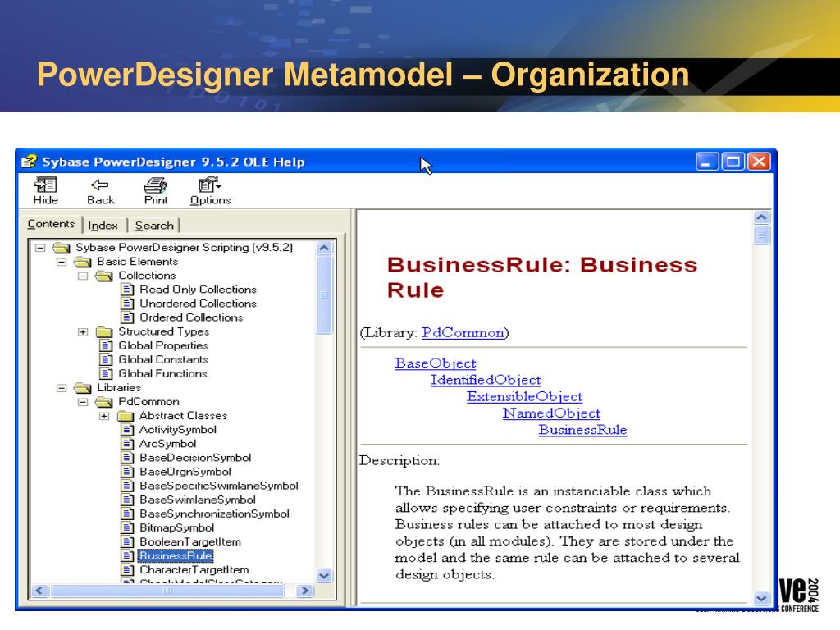Follow the NamedObject hierarchy link
This screenshot has height=630, width=840.
(x=551, y=413)
